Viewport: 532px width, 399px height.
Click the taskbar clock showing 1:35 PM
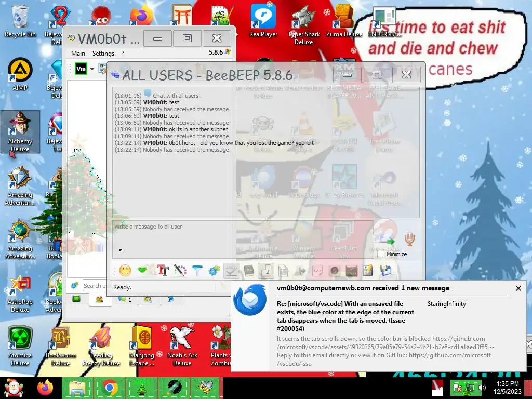click(507, 388)
